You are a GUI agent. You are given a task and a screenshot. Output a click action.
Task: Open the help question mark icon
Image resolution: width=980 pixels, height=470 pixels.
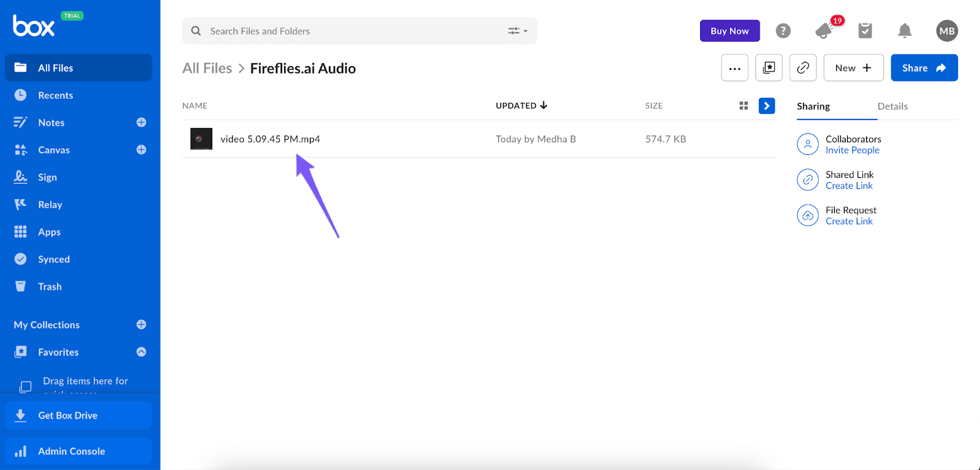click(x=783, y=31)
